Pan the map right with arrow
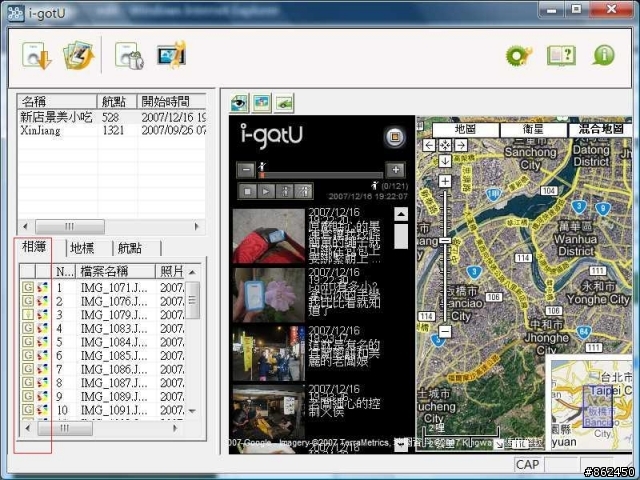The height and width of the screenshot is (480, 640). pos(461,145)
